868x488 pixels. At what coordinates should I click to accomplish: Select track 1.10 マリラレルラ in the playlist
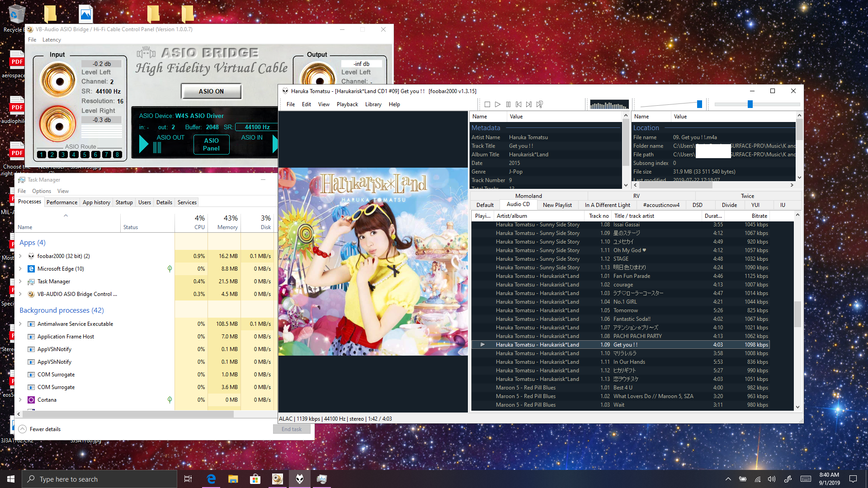[x=620, y=353]
